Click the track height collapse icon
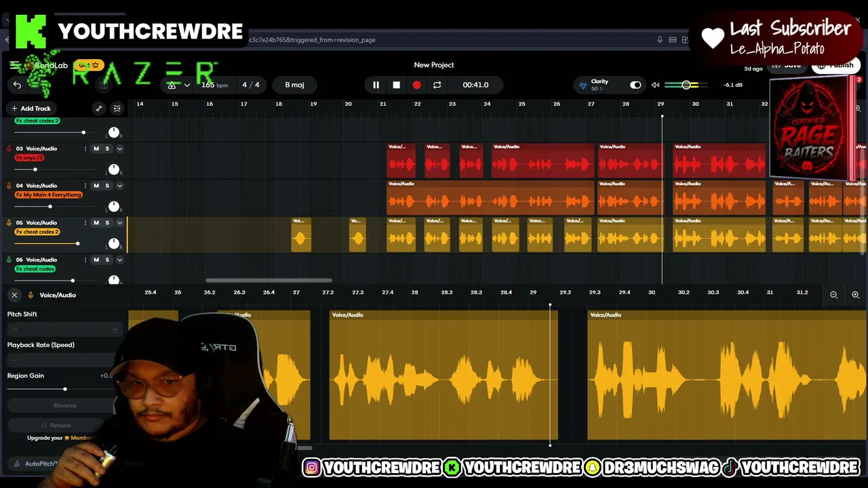 point(117,108)
